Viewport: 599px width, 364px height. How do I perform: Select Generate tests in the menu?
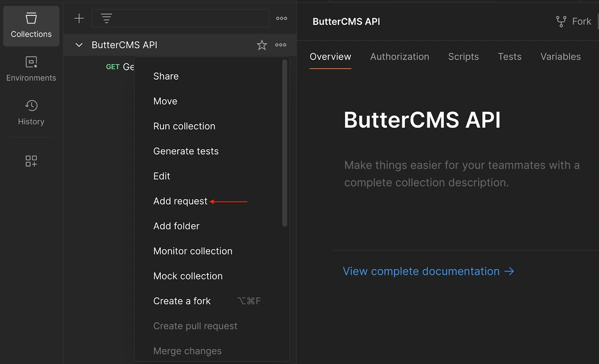(186, 151)
